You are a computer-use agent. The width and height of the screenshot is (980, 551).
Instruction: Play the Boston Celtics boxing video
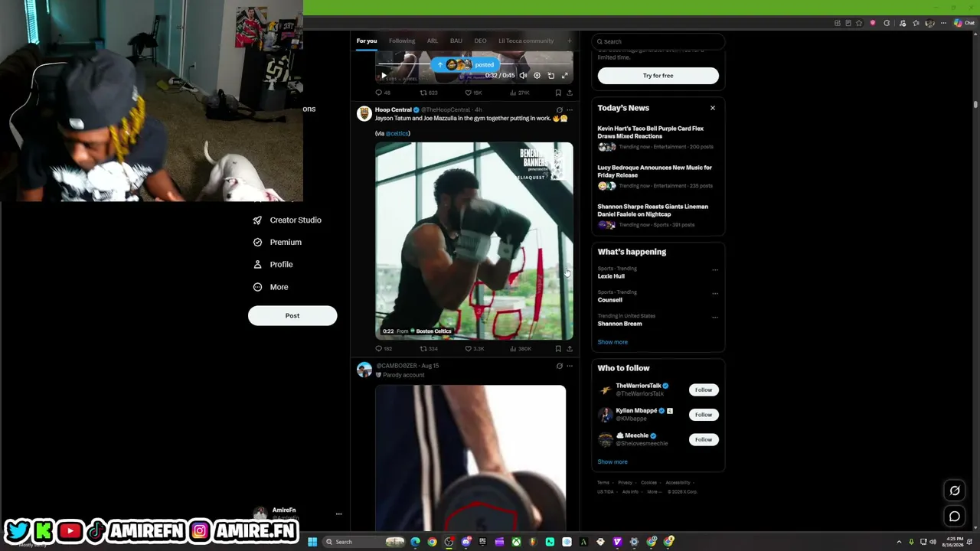(x=474, y=241)
